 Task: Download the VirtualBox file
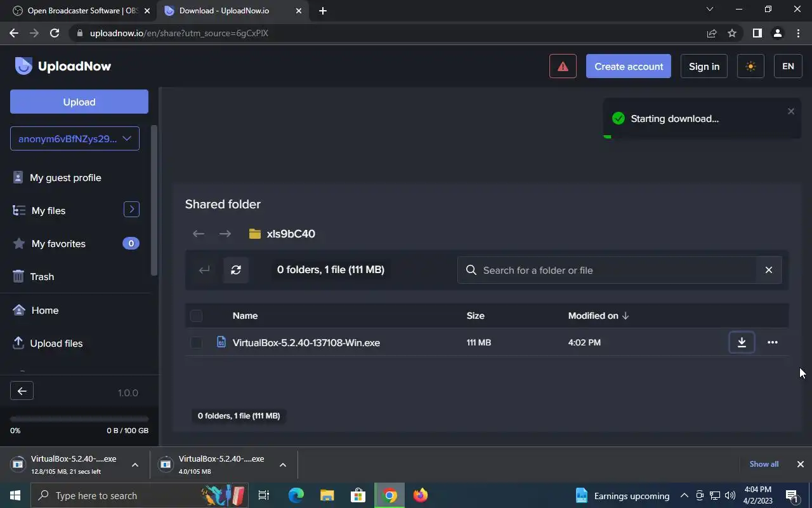(742, 342)
